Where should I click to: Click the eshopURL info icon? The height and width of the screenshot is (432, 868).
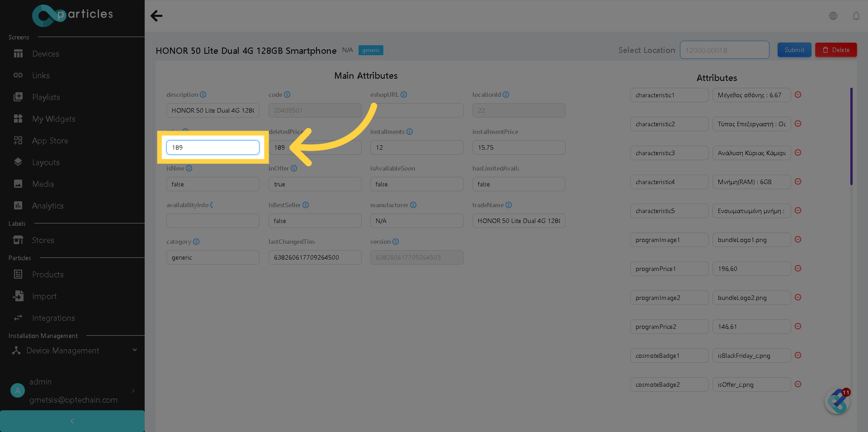(x=404, y=95)
